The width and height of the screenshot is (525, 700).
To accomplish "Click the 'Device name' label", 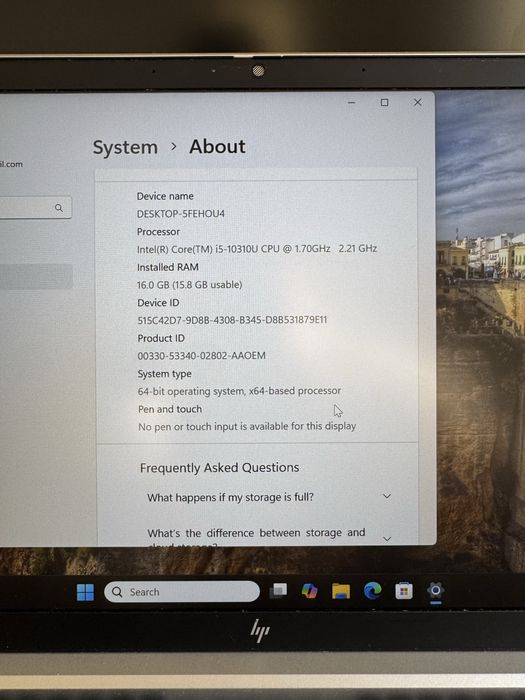I will click(165, 196).
